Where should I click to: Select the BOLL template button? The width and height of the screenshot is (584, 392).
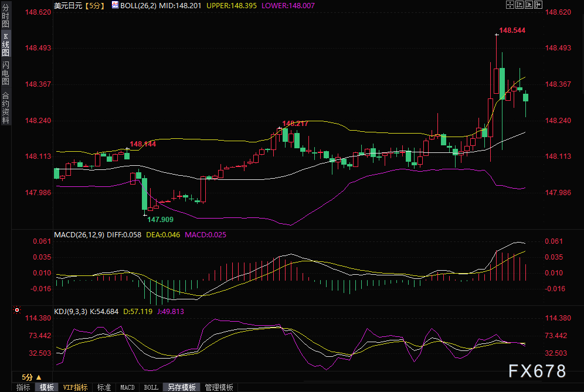tap(151, 387)
